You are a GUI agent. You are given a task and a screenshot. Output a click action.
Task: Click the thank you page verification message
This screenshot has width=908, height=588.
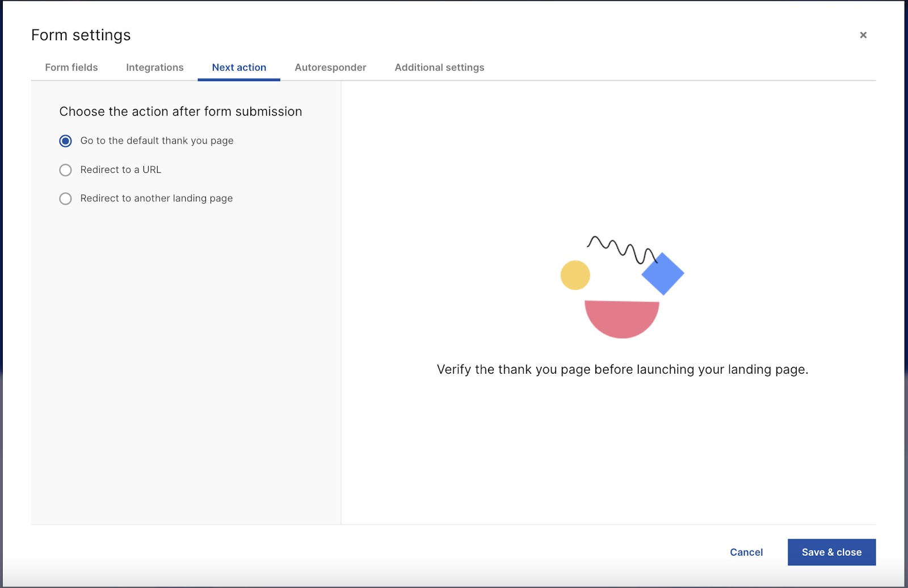[623, 369]
